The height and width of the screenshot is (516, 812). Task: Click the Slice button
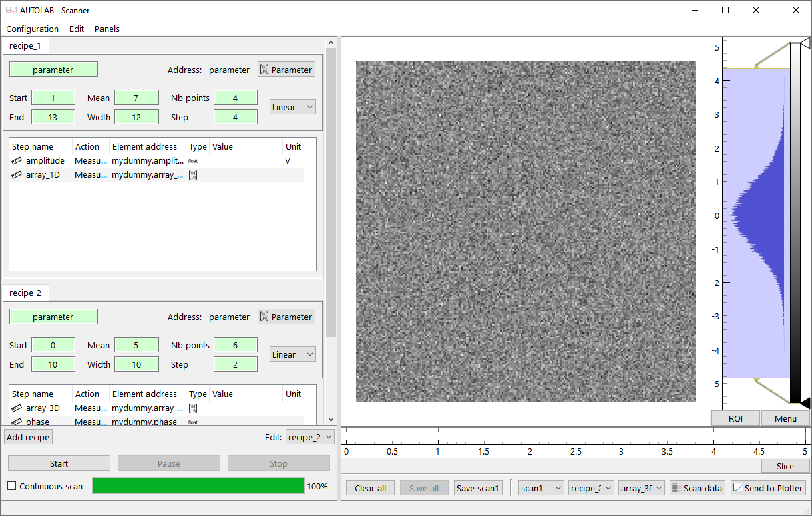click(785, 466)
